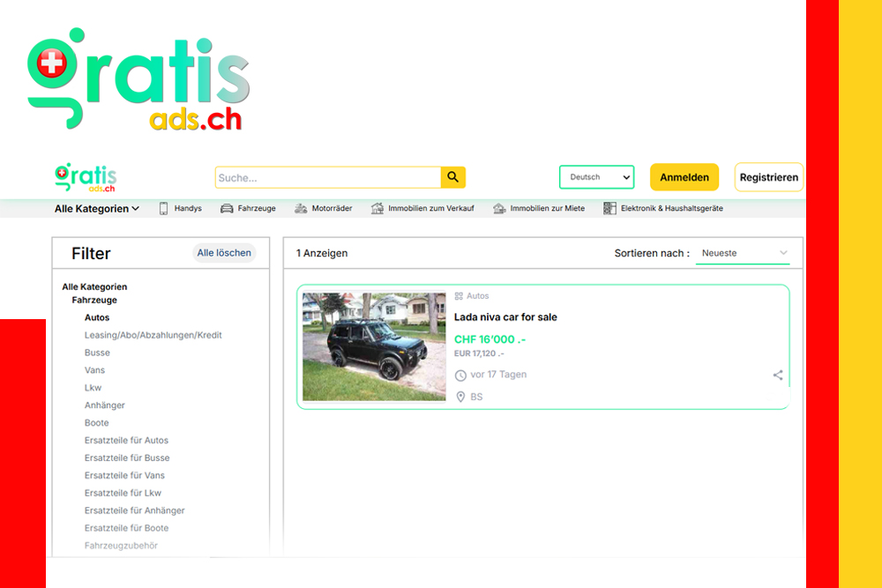Click the search magnifier icon
Image resolution: width=882 pixels, height=588 pixels.
click(x=453, y=177)
